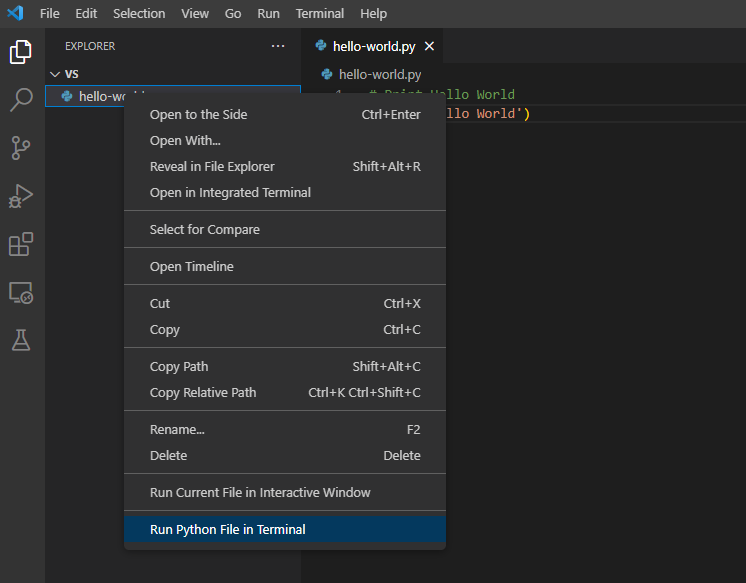Open the Testing flask icon
The height and width of the screenshot is (583, 746).
tap(21, 340)
